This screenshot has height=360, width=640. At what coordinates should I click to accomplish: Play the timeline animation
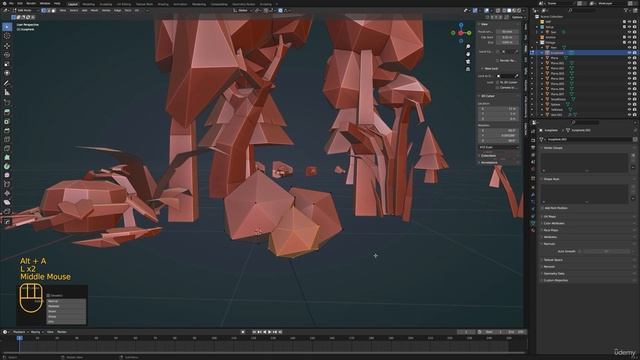[270, 332]
